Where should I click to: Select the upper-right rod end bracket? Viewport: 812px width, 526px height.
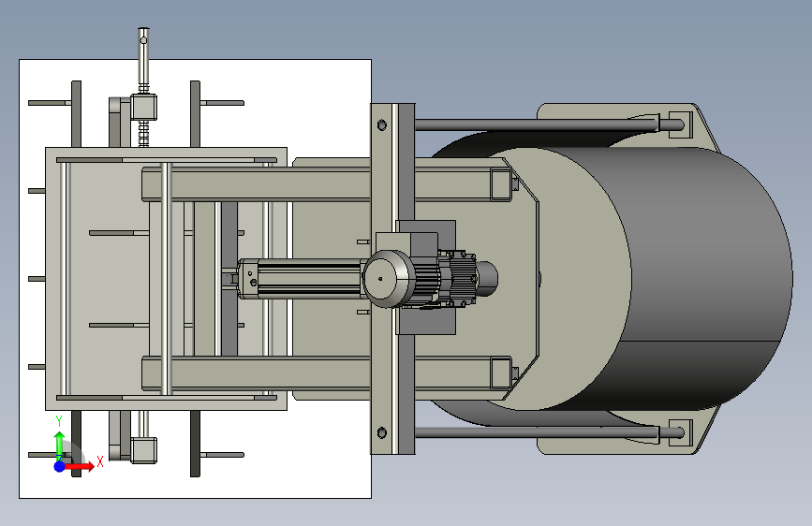(681, 124)
